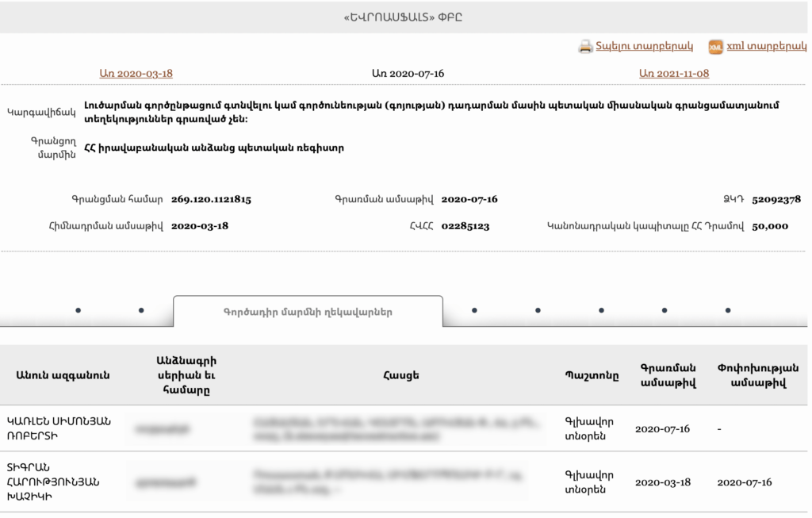Click Գլխավոր տնօրեն in ԿԱՌԼԵՆ row

coord(589,429)
